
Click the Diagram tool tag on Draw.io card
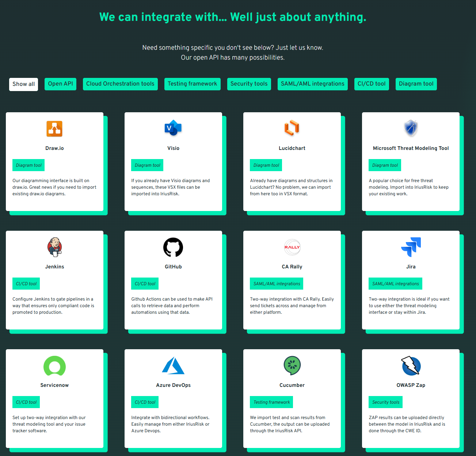pyautogui.click(x=28, y=165)
